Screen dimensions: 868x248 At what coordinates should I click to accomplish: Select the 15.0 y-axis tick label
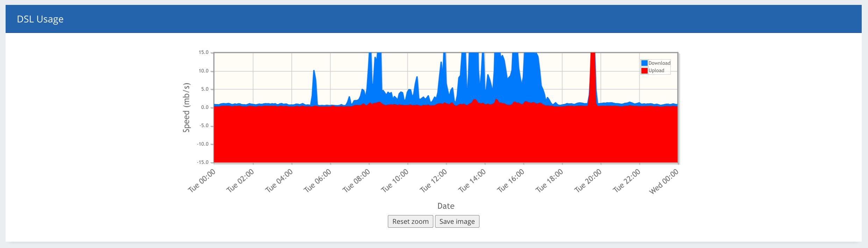(204, 53)
